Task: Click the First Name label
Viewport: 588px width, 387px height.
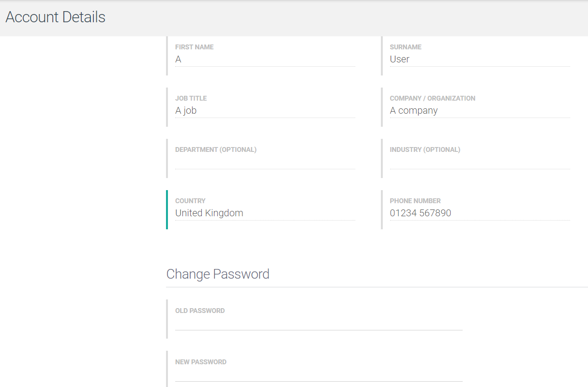Action: tap(194, 47)
